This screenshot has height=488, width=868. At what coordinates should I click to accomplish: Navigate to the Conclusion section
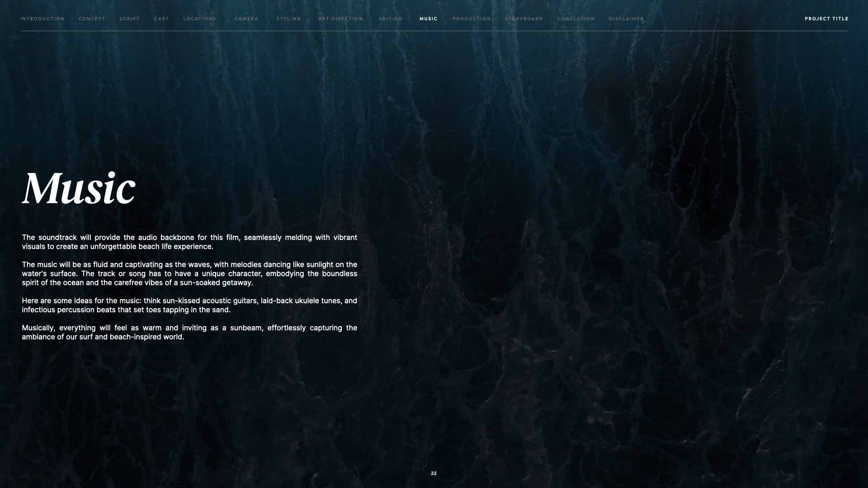click(576, 19)
